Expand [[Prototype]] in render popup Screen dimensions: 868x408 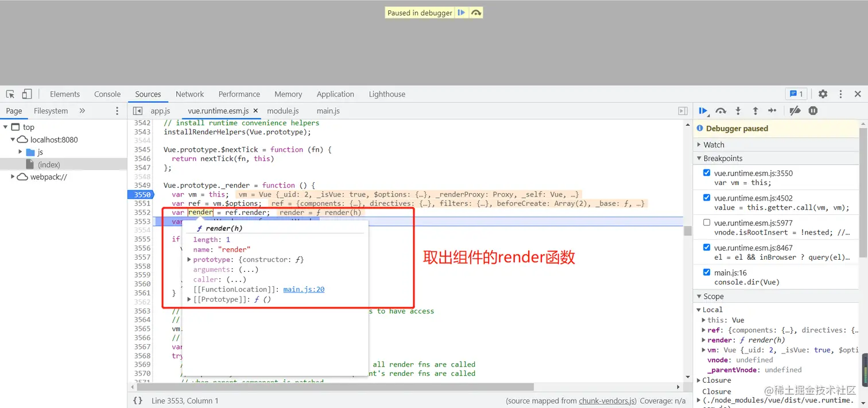coord(189,299)
